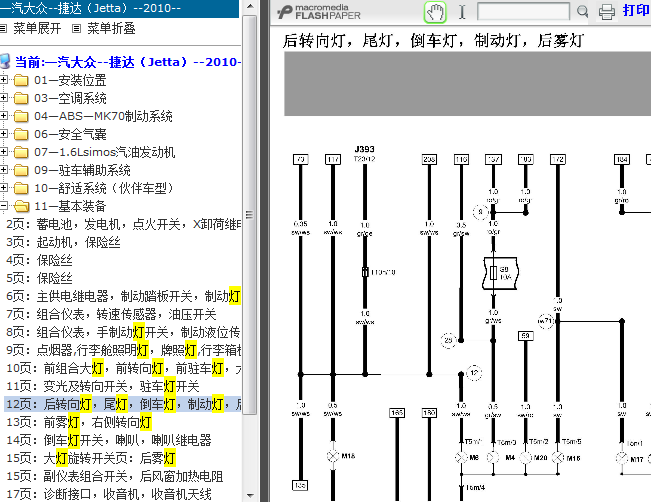Viewport: 651px width, 502px height.
Task: Open 15页: 副仪表组合开关，后风窗加热电阻
Action: click(115, 476)
